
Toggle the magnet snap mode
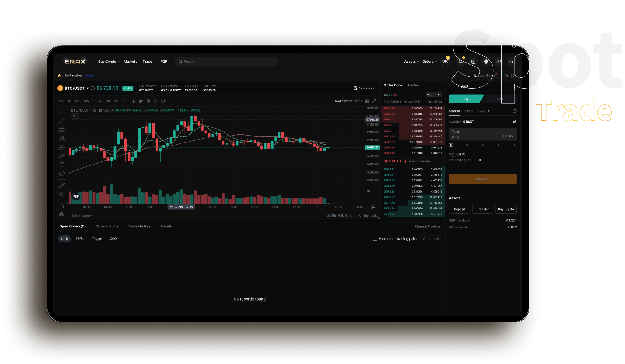click(x=62, y=206)
